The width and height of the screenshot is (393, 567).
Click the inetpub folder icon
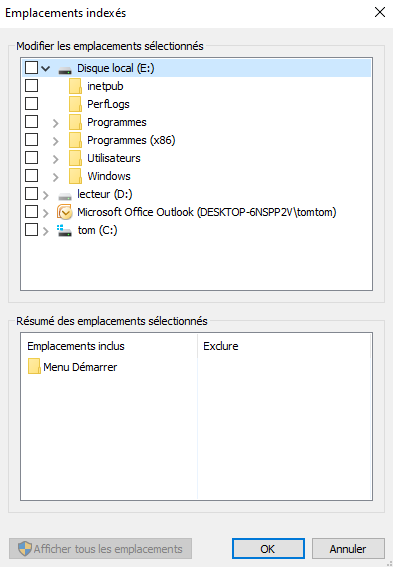pos(75,86)
